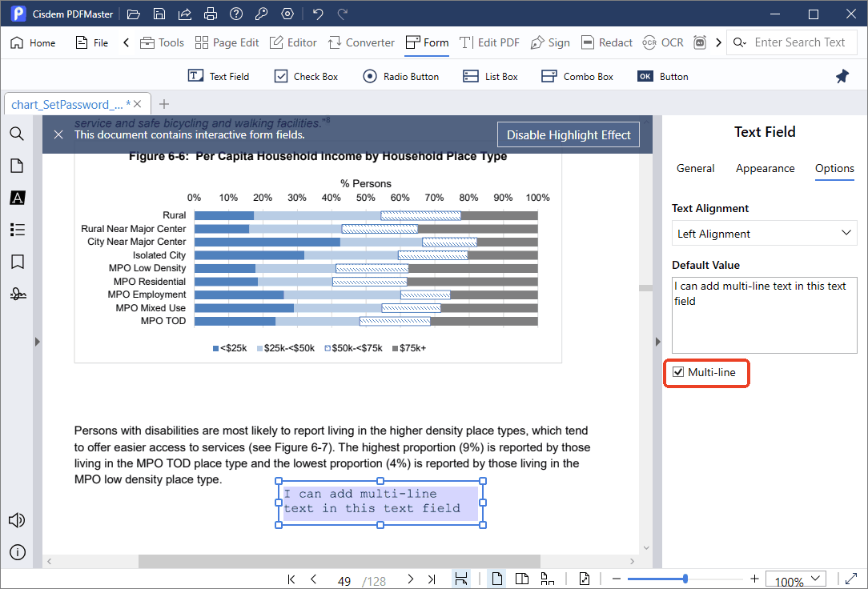Click the print icon in title bar
The height and width of the screenshot is (589, 868).
(x=211, y=14)
